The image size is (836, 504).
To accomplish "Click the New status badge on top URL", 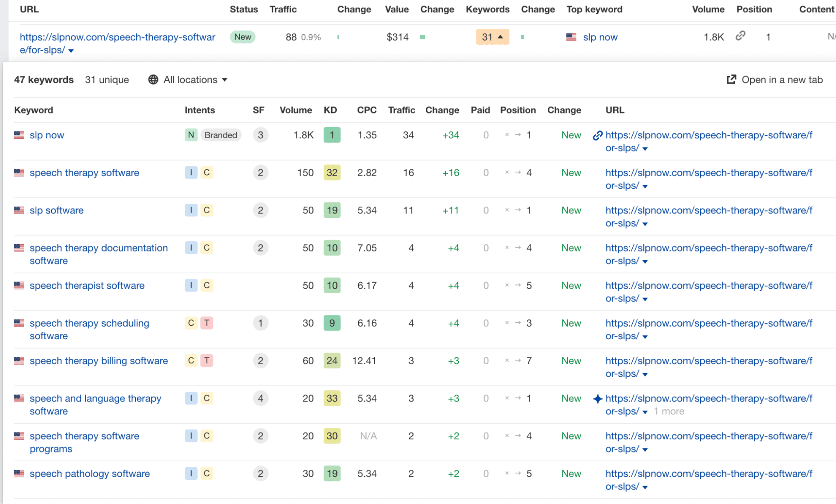I will click(x=243, y=37).
